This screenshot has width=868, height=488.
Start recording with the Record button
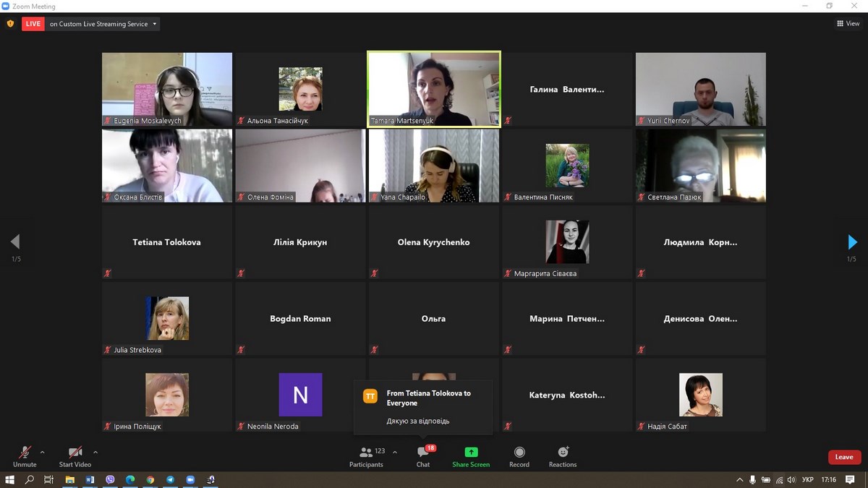519,455
